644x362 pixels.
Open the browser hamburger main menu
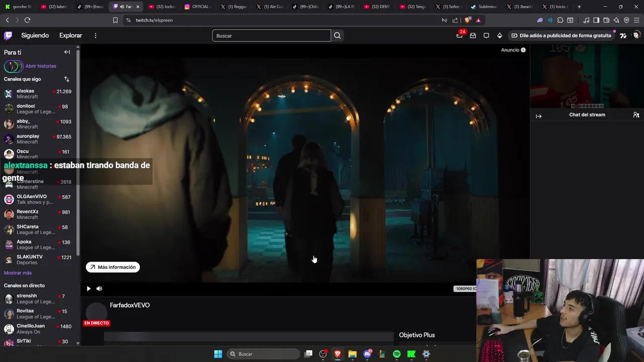pos(636,20)
